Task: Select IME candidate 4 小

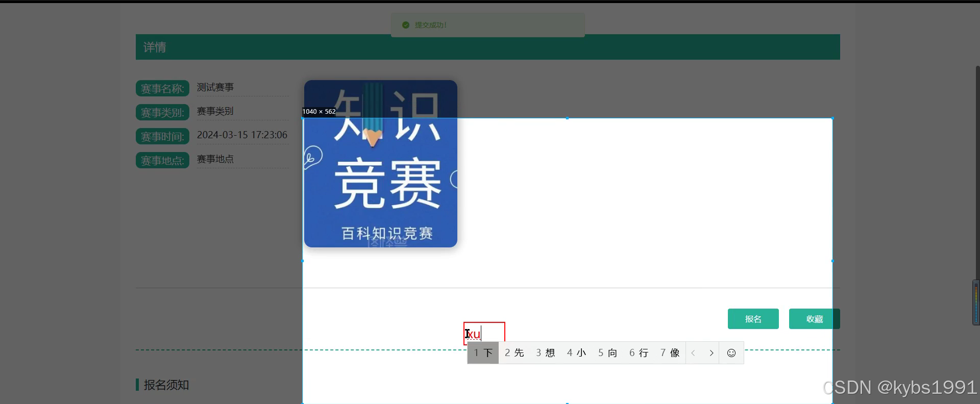Action: click(576, 353)
